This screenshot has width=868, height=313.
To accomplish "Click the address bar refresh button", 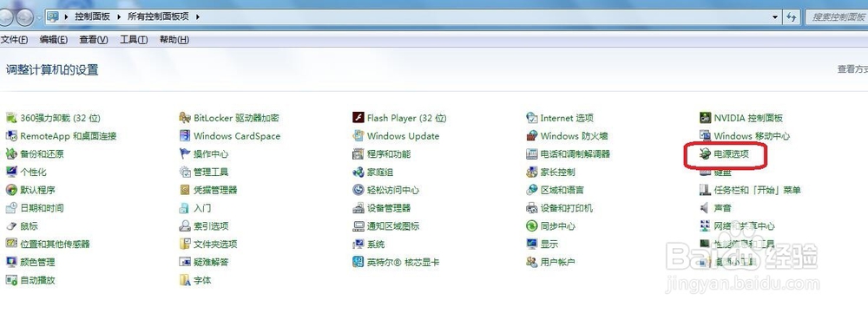I will [792, 17].
